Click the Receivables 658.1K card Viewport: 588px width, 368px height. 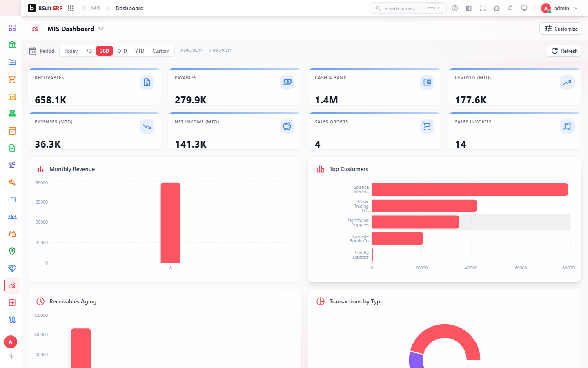[94, 87]
